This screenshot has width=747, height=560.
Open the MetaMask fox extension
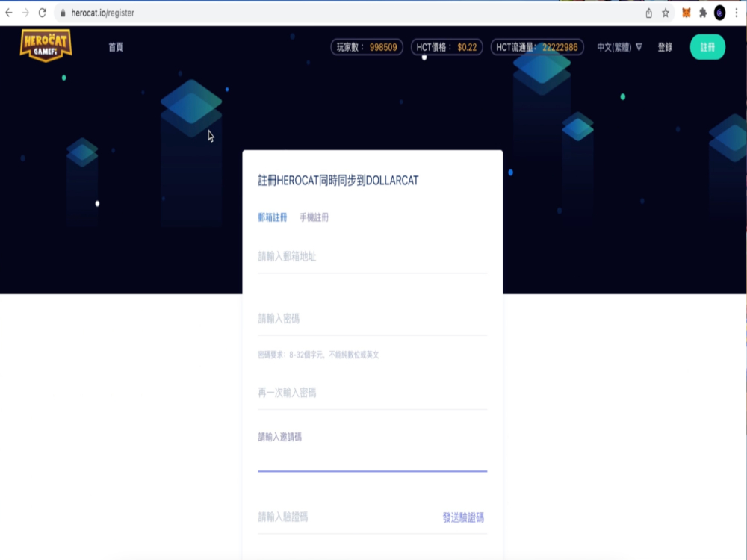coord(686,13)
